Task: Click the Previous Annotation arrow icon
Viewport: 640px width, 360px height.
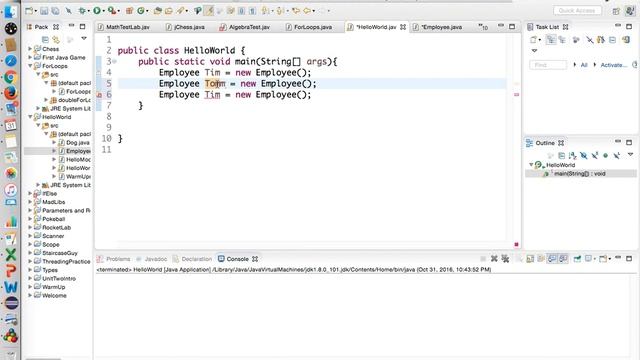Action: tap(281, 11)
